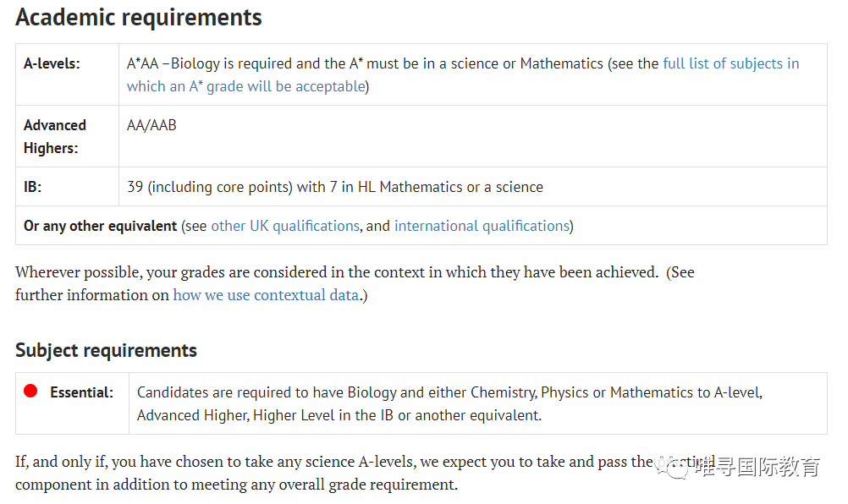Click the AA/AAB grade cell text
The height and width of the screenshot is (504, 848).
click(x=151, y=125)
